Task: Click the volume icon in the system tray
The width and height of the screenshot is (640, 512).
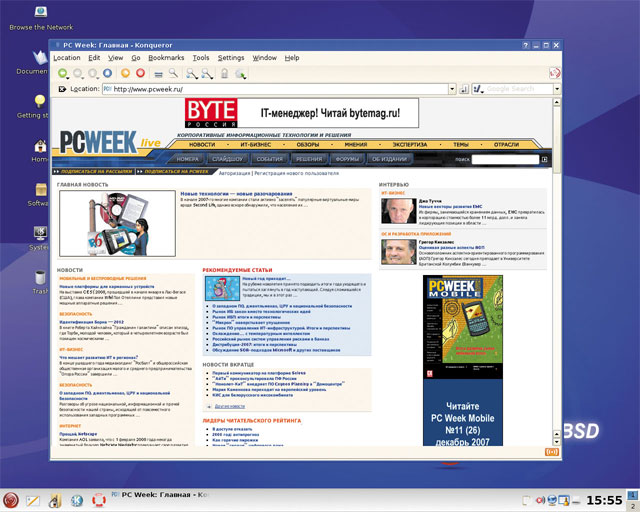Action: (540, 500)
